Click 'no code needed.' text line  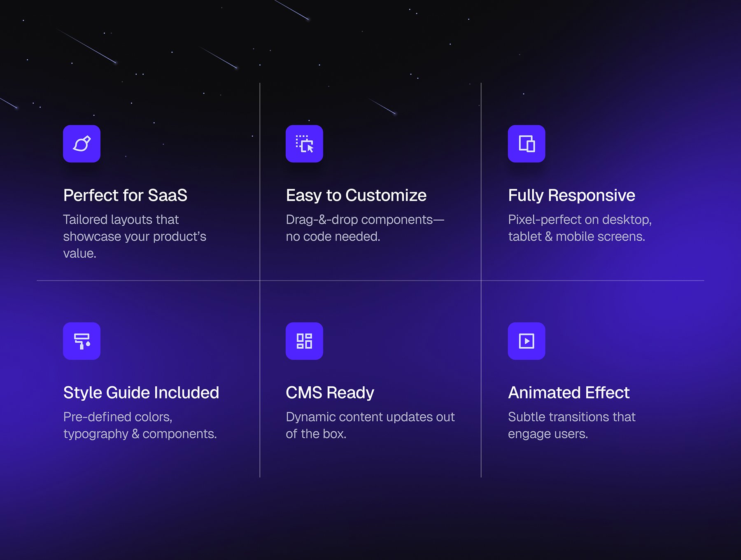[x=333, y=236]
